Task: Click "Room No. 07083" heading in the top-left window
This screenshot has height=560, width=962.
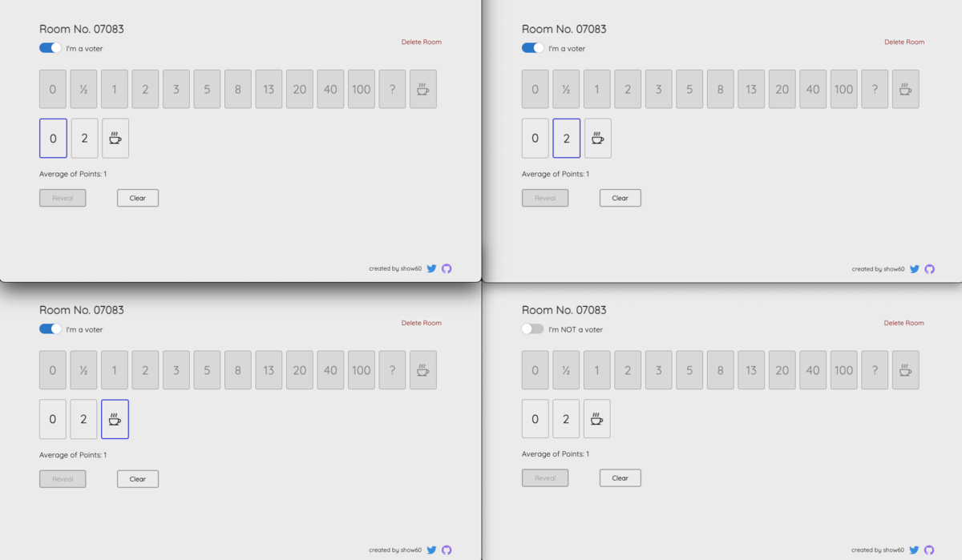Action: 82,29
